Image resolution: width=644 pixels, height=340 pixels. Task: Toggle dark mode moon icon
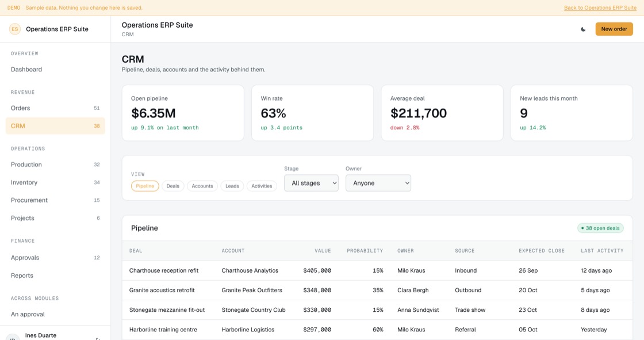point(583,29)
